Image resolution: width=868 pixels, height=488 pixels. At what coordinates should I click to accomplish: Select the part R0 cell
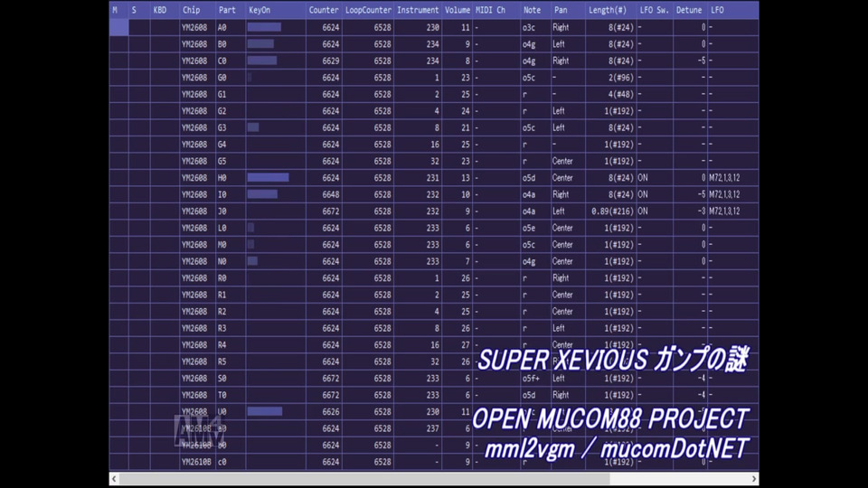point(231,277)
